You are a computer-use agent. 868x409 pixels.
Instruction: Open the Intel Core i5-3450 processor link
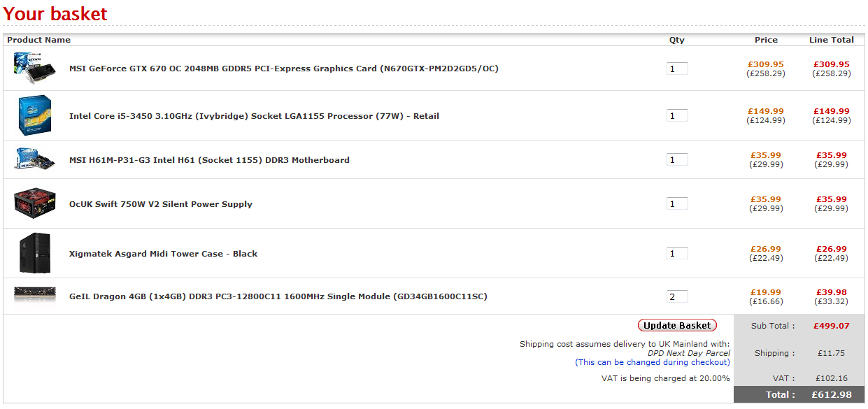click(x=254, y=116)
